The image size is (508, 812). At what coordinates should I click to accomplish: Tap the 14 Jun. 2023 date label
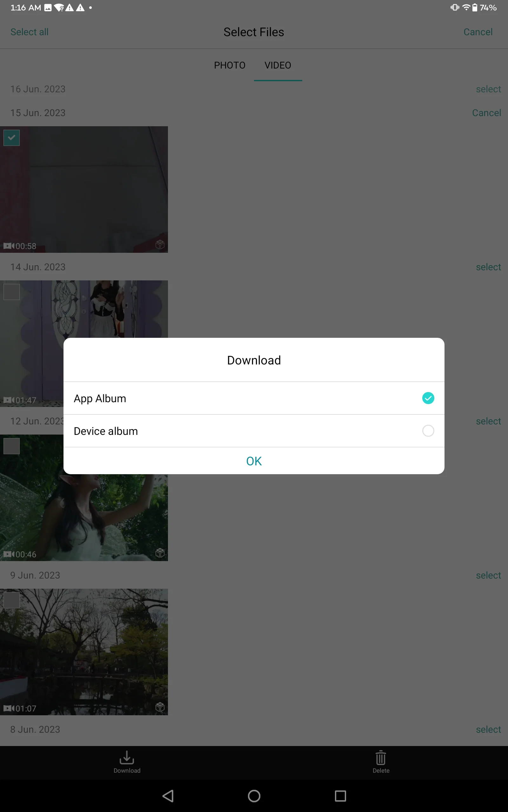tap(38, 267)
